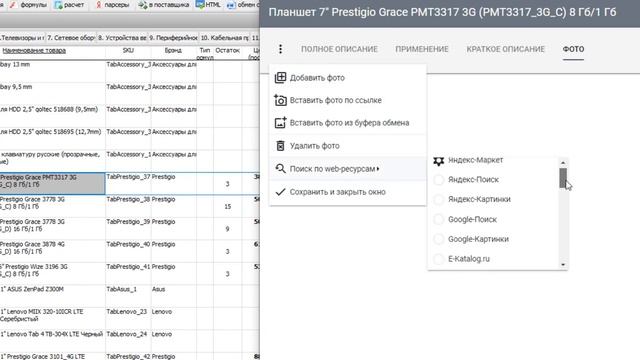Open the 8. Устройства вв category tab

point(122,38)
